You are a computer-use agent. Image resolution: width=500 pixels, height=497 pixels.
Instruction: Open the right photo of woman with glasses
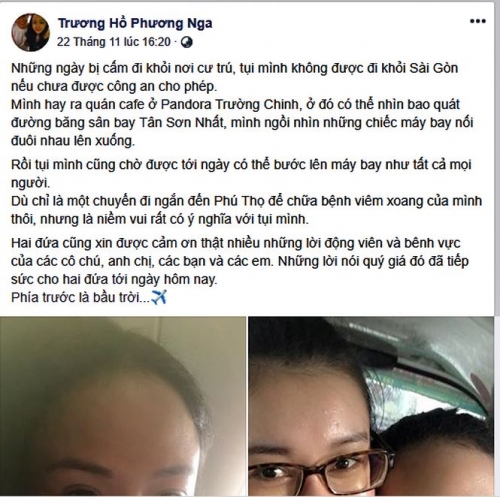click(371, 406)
